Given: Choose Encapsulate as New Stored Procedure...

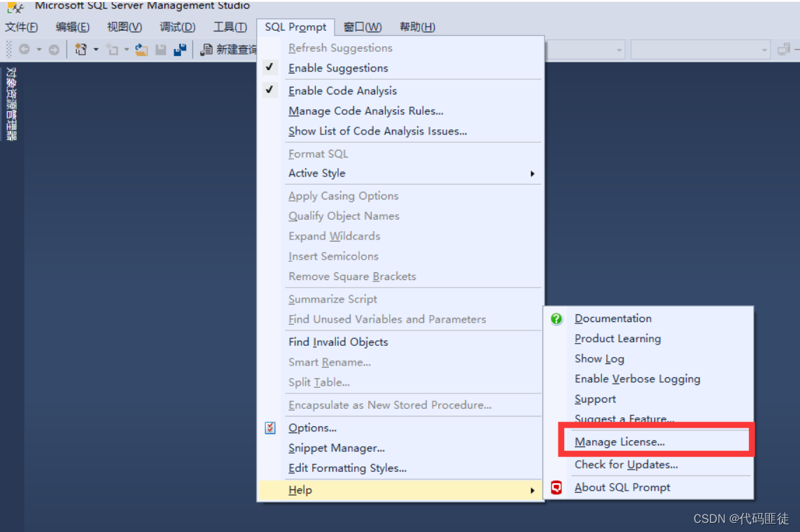Looking at the screenshot, I should click(390, 405).
